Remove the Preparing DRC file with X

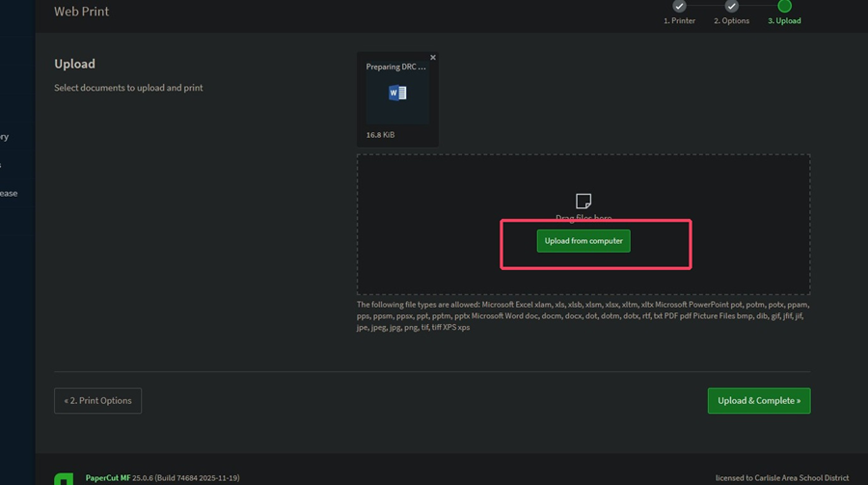pyautogui.click(x=433, y=58)
